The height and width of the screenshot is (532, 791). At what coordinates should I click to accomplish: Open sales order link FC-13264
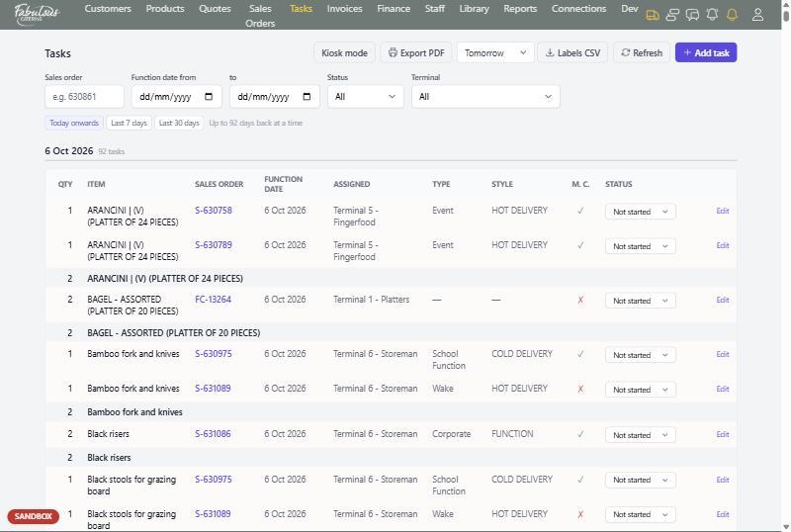pyautogui.click(x=213, y=300)
